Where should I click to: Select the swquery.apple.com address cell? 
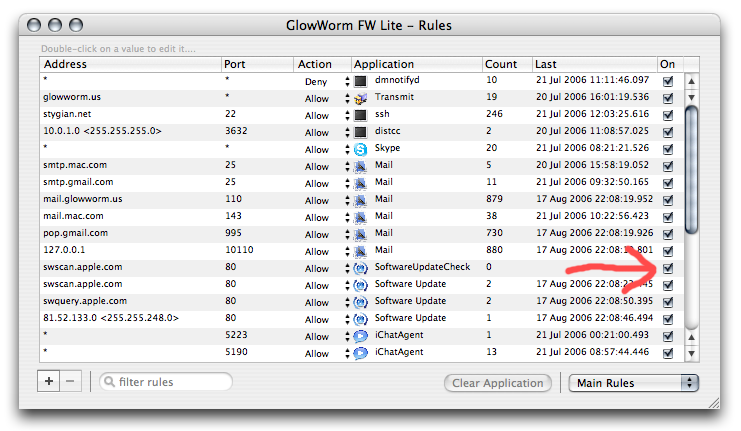pos(85,301)
